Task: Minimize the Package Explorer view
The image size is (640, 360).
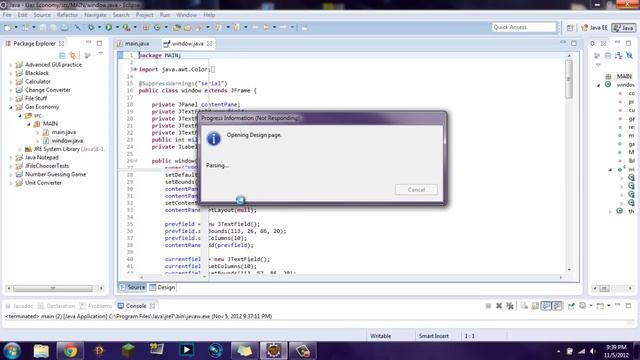Action: coord(89,43)
